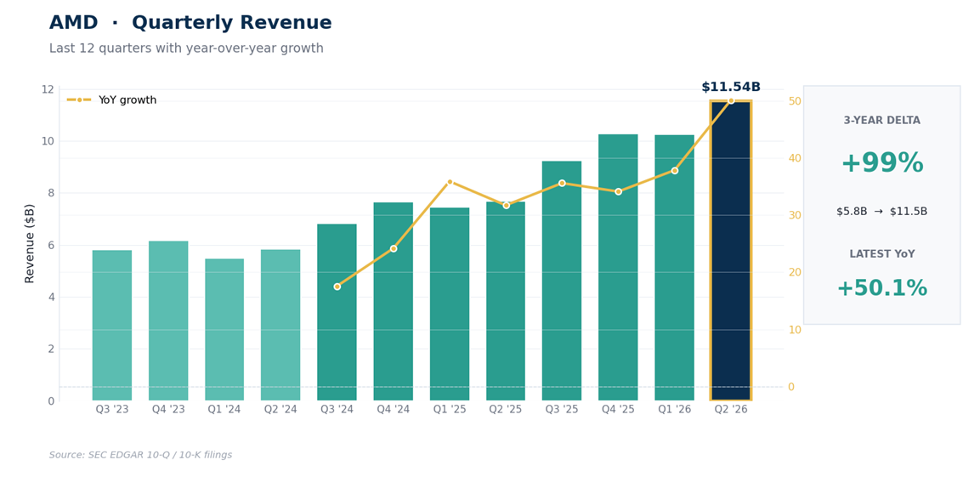This screenshot has width=980, height=477.
Task: Click the 'LATEST YoY' heading
Action: 882,254
